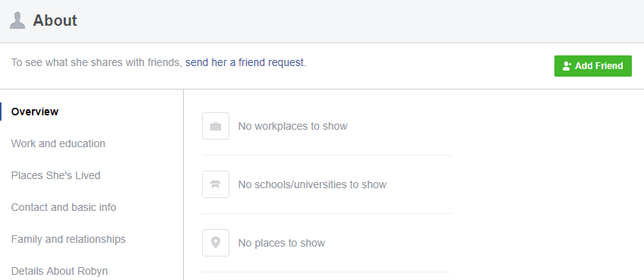The image size is (644, 280).
Task: Open the send her a friend request link
Action: pos(245,63)
